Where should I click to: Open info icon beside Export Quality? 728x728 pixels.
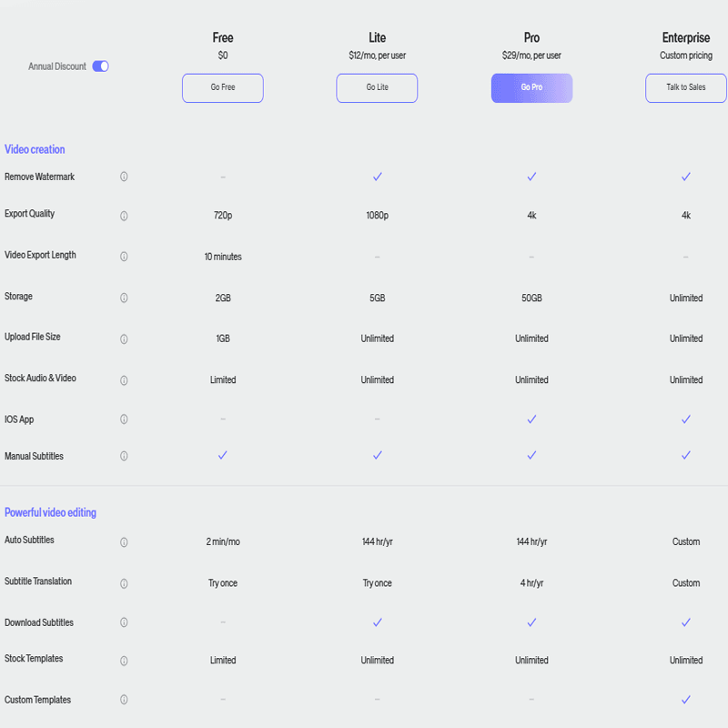coord(124,216)
